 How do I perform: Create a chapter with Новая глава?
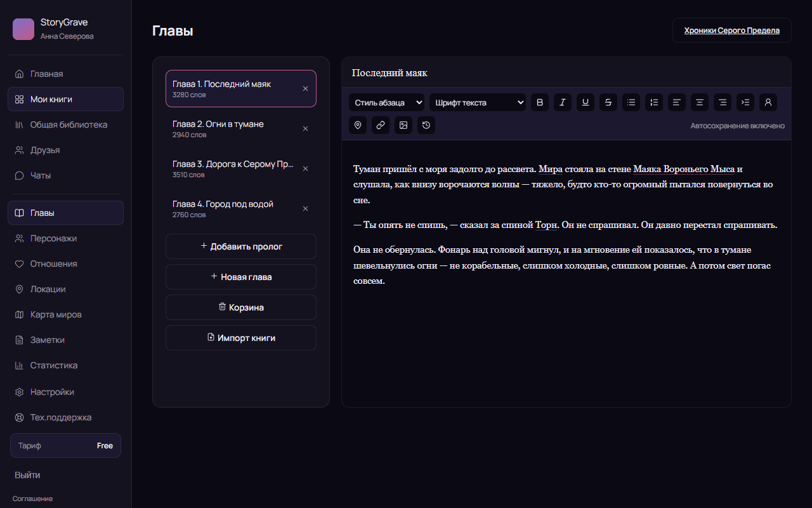click(241, 277)
